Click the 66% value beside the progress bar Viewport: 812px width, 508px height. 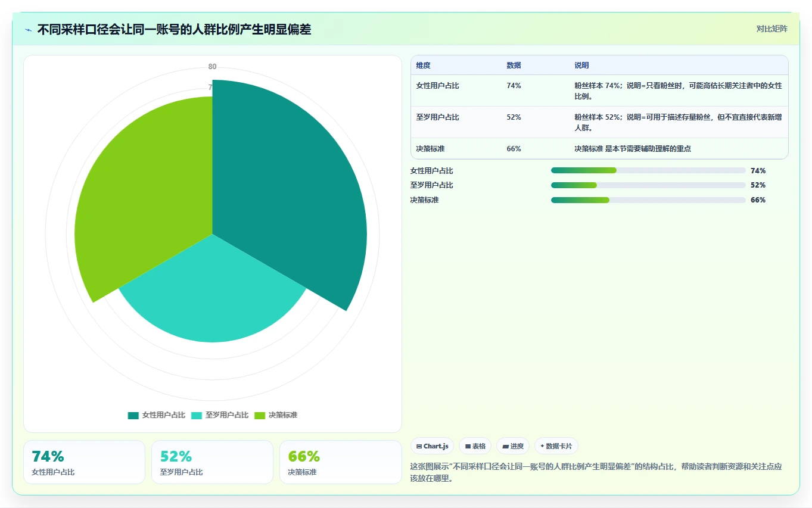(x=758, y=200)
